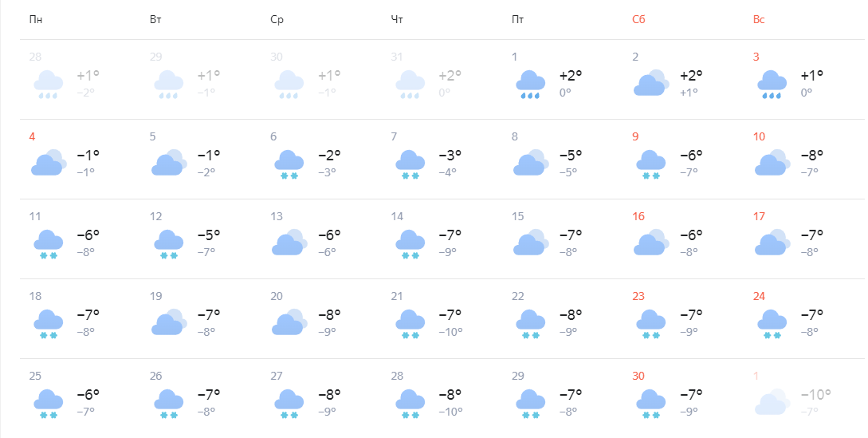
Task: Click the Сб weekday header
Action: (x=638, y=19)
